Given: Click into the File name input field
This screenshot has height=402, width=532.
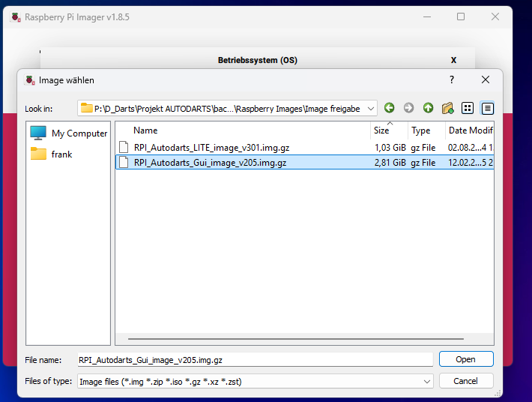Looking at the screenshot, I should [256, 359].
